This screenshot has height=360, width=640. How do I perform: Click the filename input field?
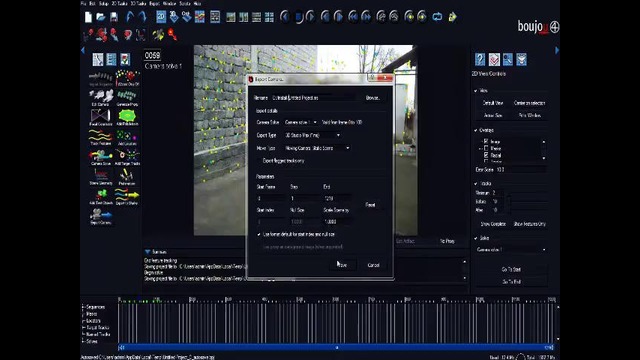click(x=313, y=98)
